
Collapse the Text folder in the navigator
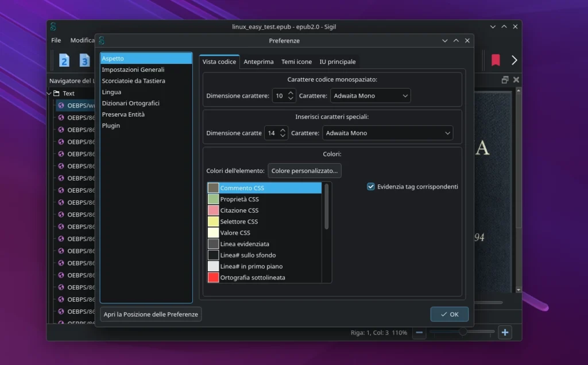[x=49, y=93]
